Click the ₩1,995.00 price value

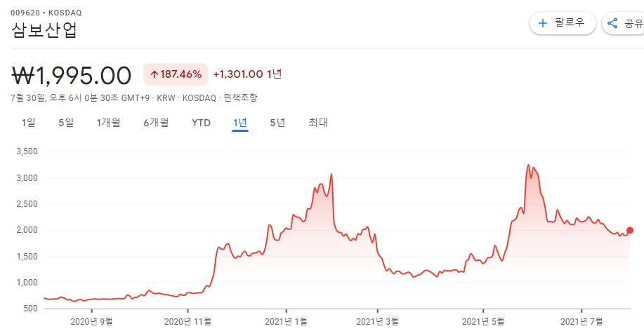point(71,76)
